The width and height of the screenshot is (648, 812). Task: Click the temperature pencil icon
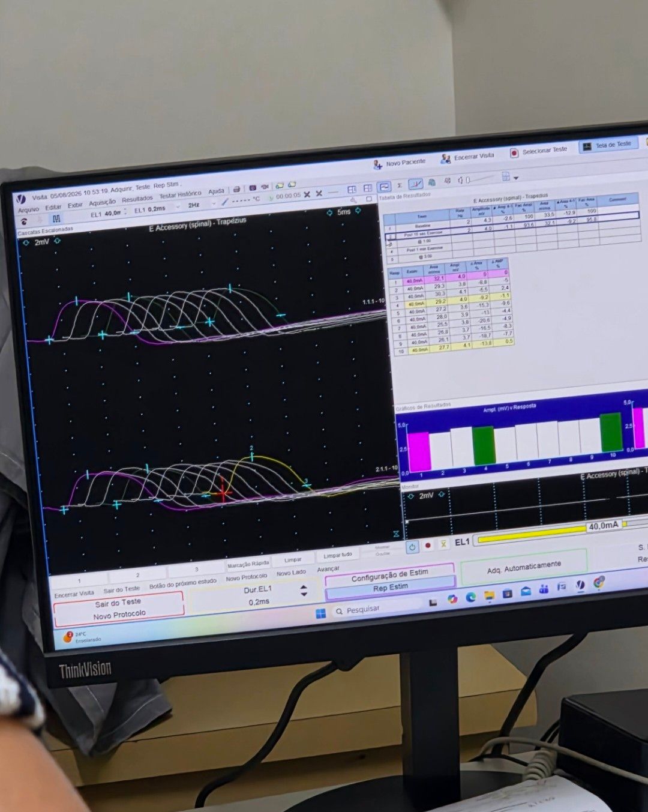coord(224,202)
